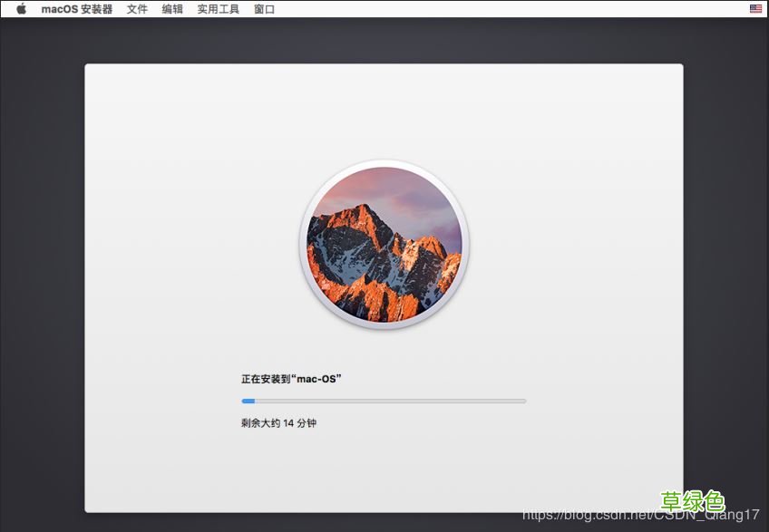
Task: Click the macOS Sierra mountain logo
Action: (x=384, y=244)
